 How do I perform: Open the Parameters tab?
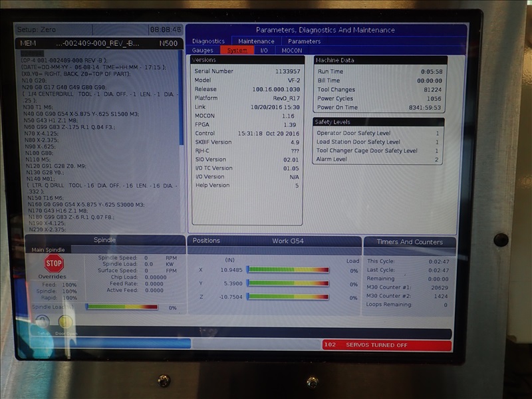(304, 41)
